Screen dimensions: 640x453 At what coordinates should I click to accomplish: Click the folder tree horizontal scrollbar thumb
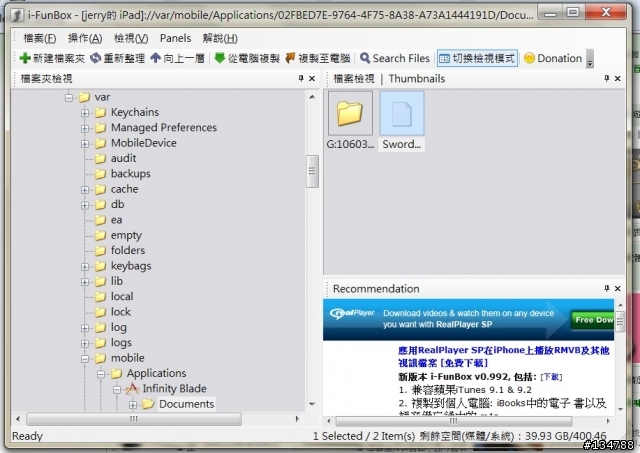[134, 419]
